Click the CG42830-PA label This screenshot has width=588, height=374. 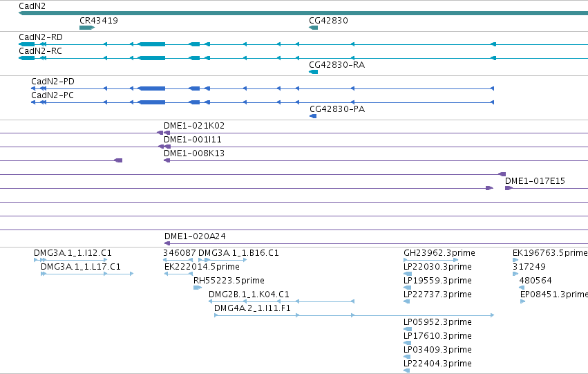coord(337,109)
